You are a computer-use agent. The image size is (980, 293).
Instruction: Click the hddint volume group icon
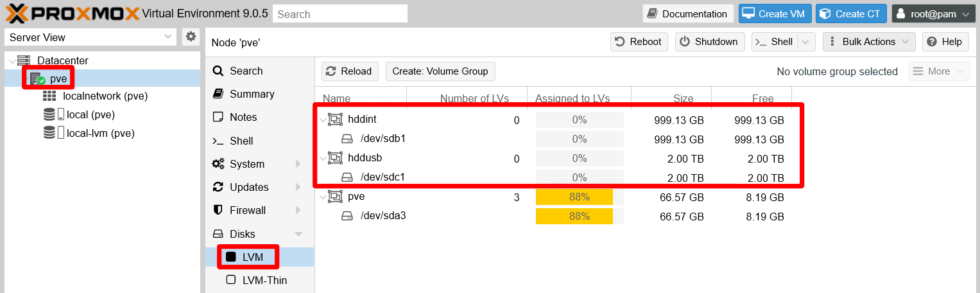(335, 120)
